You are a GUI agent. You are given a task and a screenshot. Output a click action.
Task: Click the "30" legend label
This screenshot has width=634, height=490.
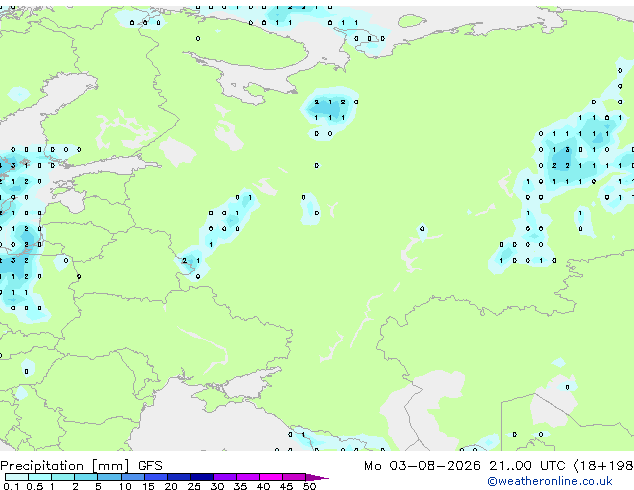pos(217,486)
